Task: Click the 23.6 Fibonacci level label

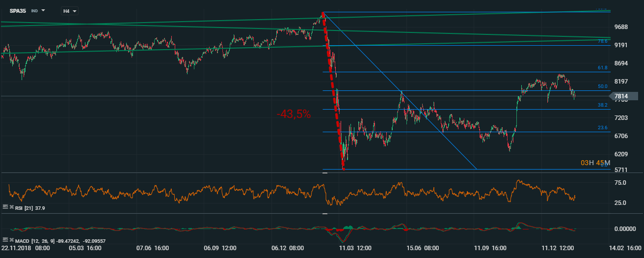Action: tap(602, 128)
